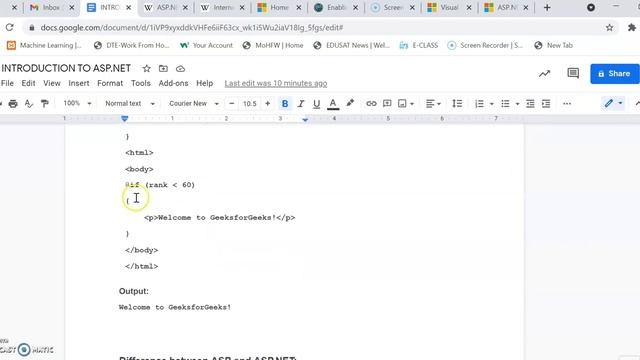The image size is (640, 360).
Task: Open the View menu
Action: click(x=52, y=83)
